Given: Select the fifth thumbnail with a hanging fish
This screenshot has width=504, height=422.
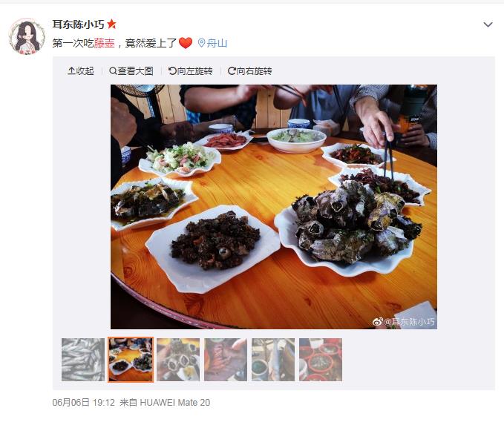Looking at the screenshot, I should click(273, 360).
